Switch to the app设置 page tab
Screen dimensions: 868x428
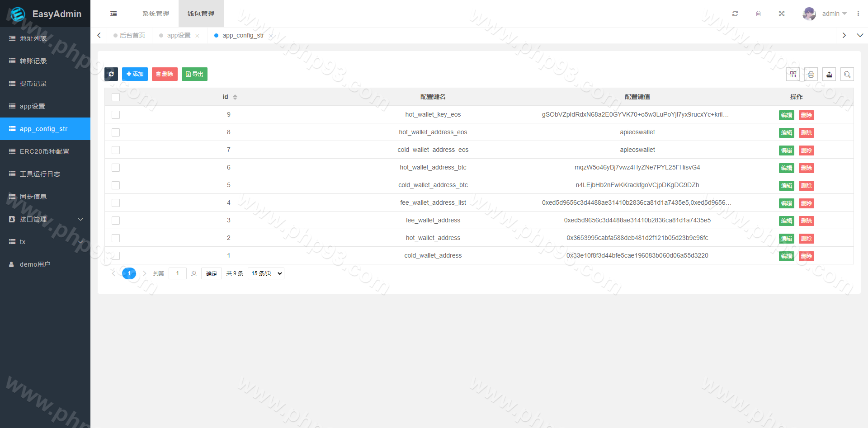pyautogui.click(x=179, y=35)
